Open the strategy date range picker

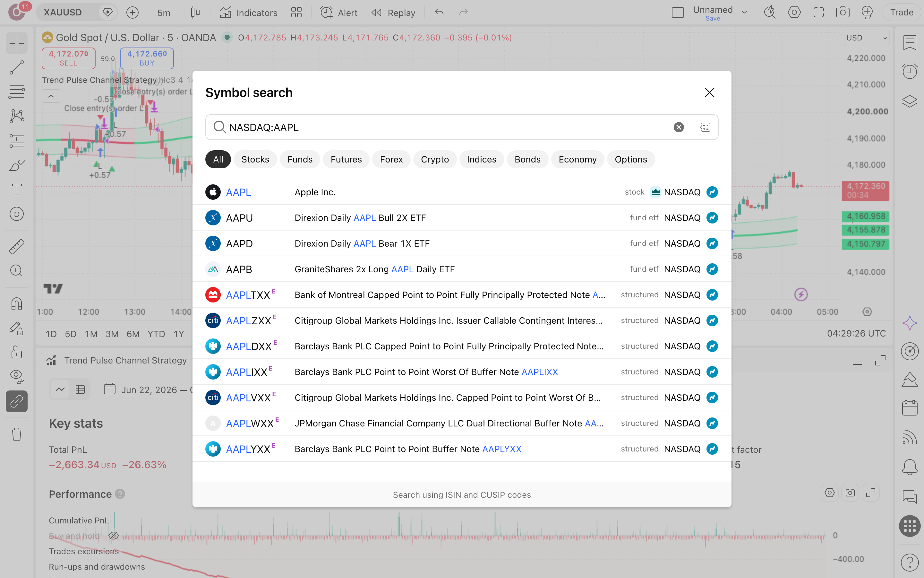click(149, 390)
